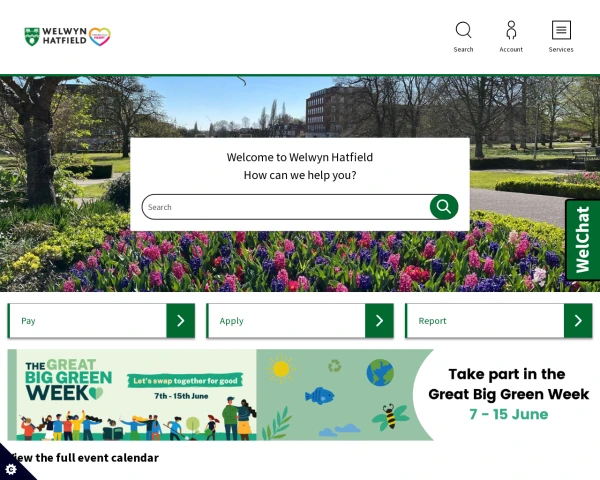Open the Account icon
The width and height of the screenshot is (600, 480).
pyautogui.click(x=511, y=37)
